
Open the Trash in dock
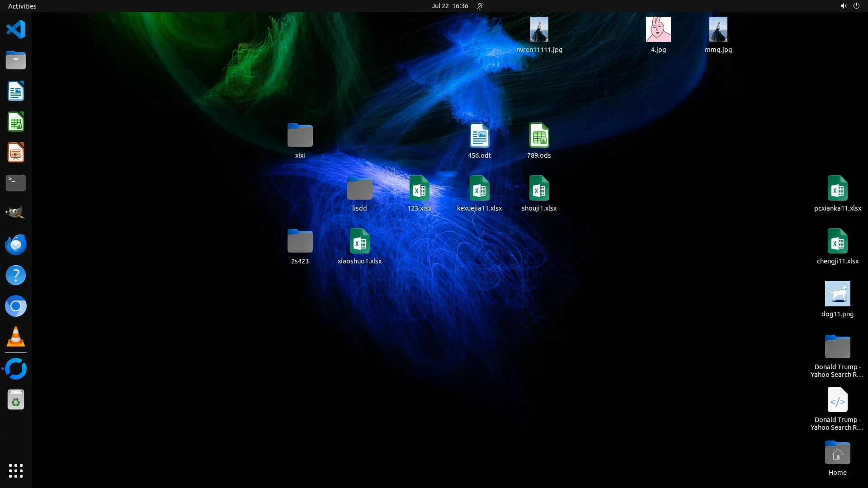pos(16,400)
